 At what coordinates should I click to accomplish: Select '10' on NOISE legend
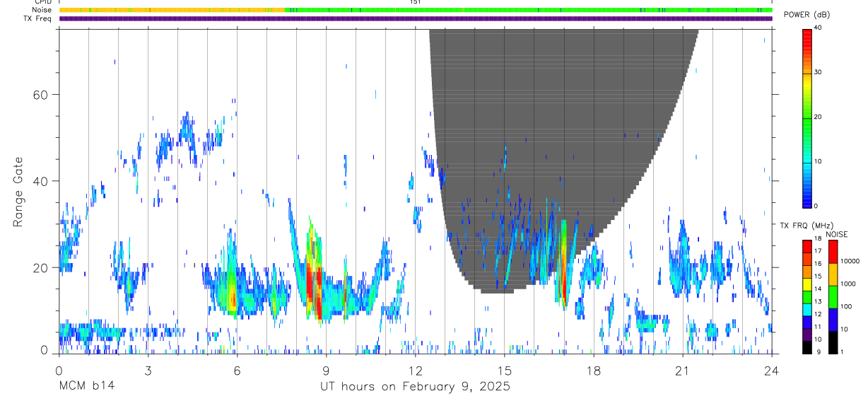pyautogui.click(x=843, y=329)
